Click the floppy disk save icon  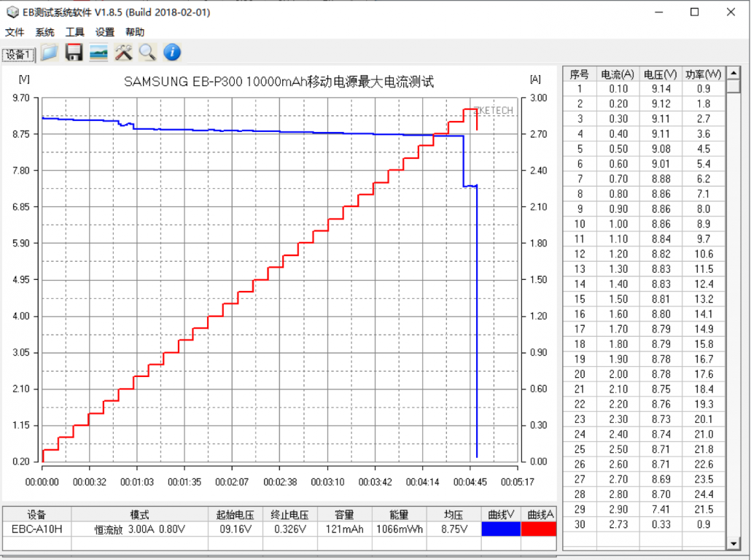(74, 52)
